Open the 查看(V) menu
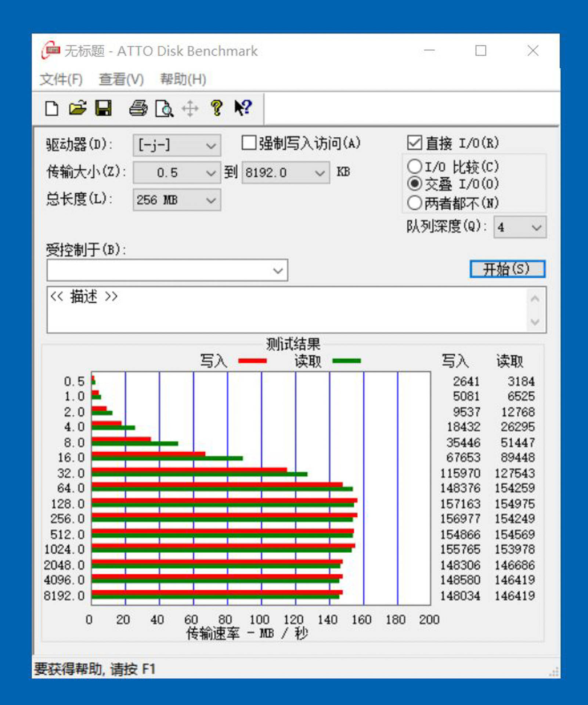The height and width of the screenshot is (705, 588). (121, 79)
